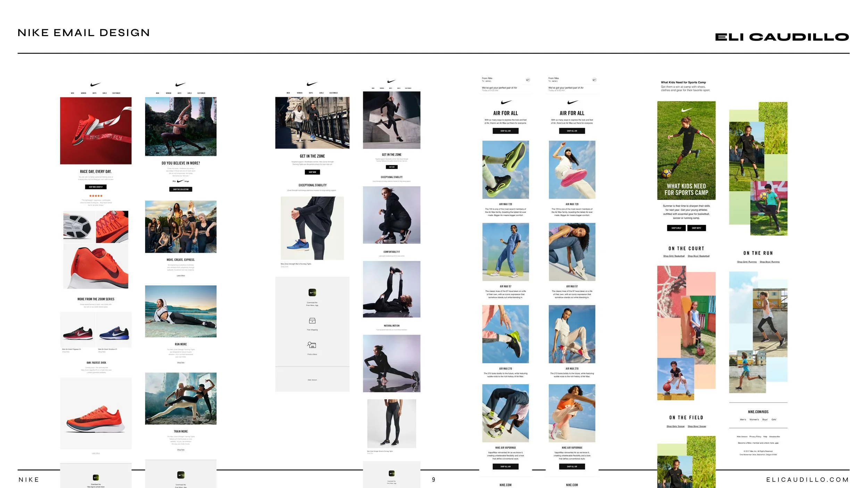Click Nike swoosh above red Zoom Fly image

coord(95,84)
